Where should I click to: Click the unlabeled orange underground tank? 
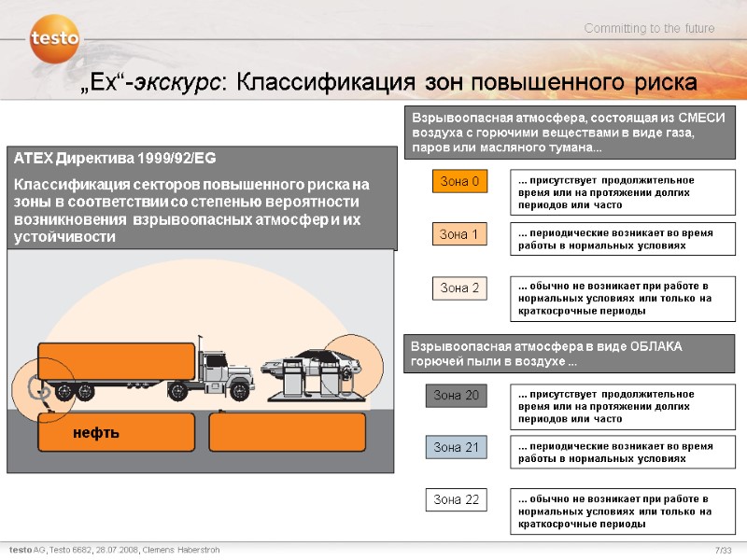pos(288,432)
